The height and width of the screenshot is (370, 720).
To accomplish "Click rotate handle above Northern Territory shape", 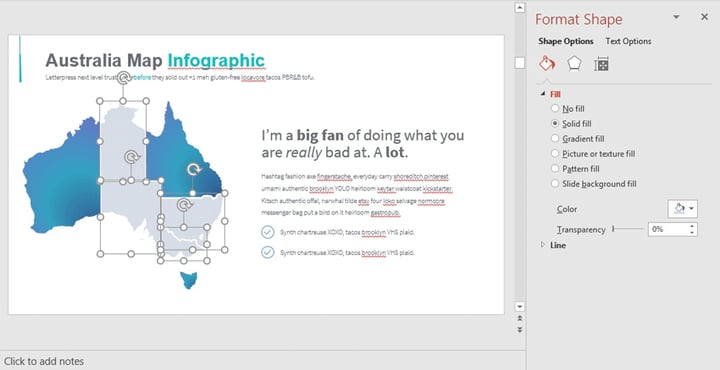I will (123, 78).
